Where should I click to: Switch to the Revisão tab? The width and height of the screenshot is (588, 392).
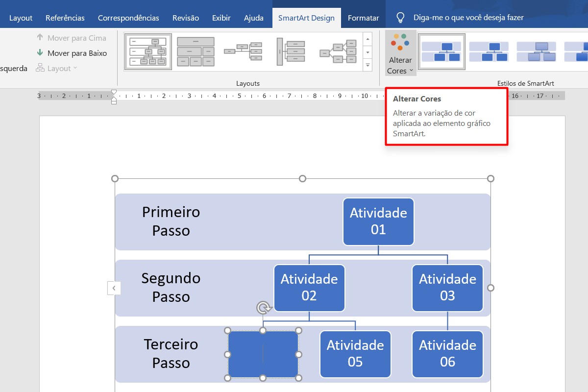coord(186,18)
